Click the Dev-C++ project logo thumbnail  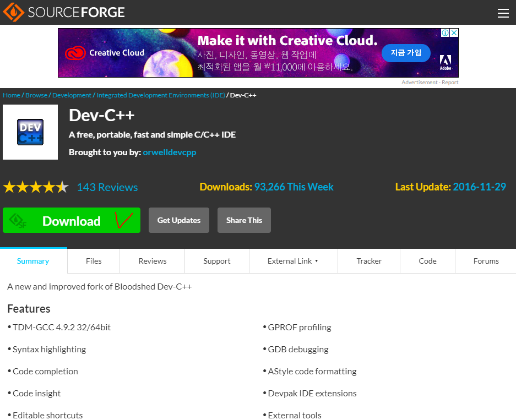(30, 132)
